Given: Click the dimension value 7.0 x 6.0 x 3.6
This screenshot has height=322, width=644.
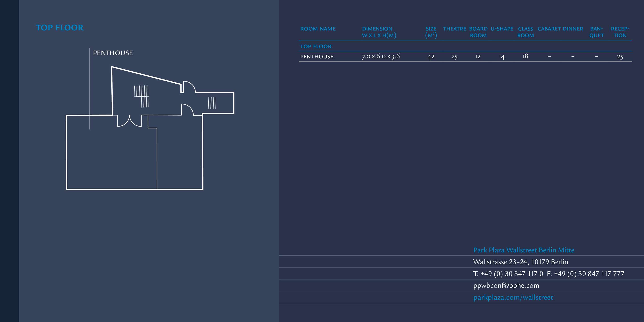Looking at the screenshot, I should (381, 56).
